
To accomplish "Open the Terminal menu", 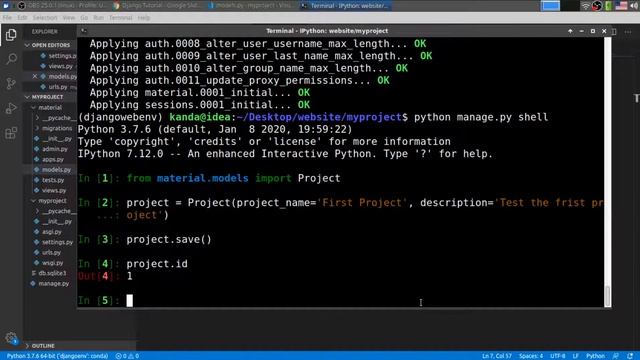I will pyautogui.click(x=120, y=18).
